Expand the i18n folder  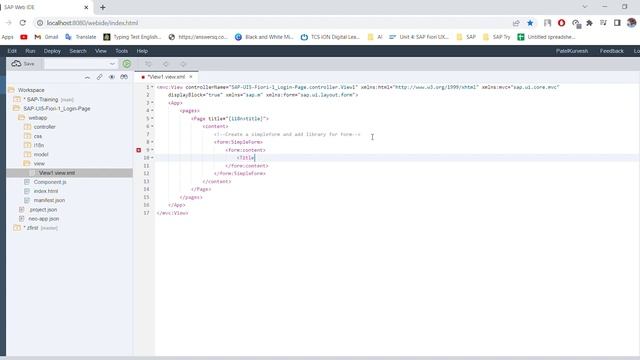coord(27,145)
